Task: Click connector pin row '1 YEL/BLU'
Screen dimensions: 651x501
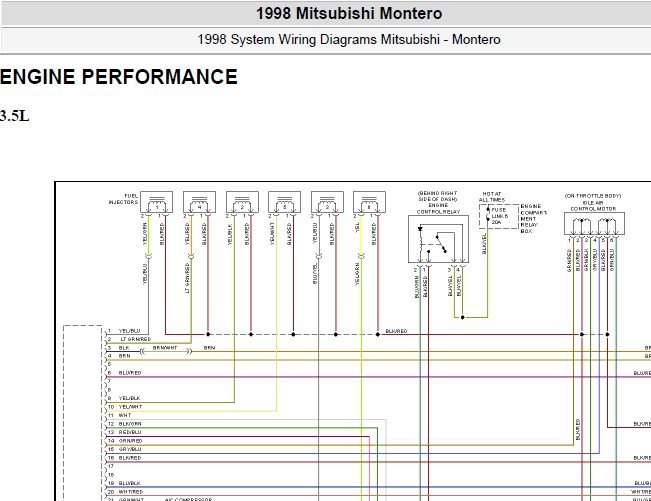Action: point(124,331)
